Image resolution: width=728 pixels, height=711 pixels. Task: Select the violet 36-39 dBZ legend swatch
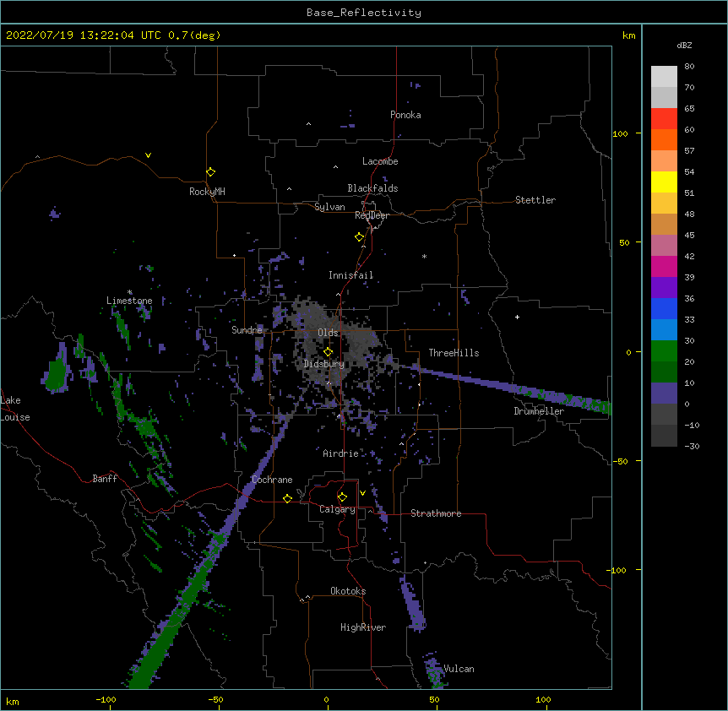click(x=664, y=287)
